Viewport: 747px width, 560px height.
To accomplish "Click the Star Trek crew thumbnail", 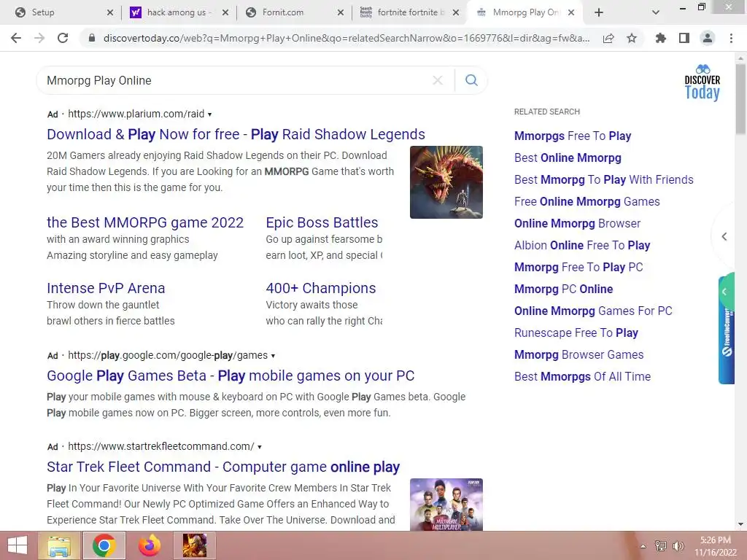I will pyautogui.click(x=446, y=505).
